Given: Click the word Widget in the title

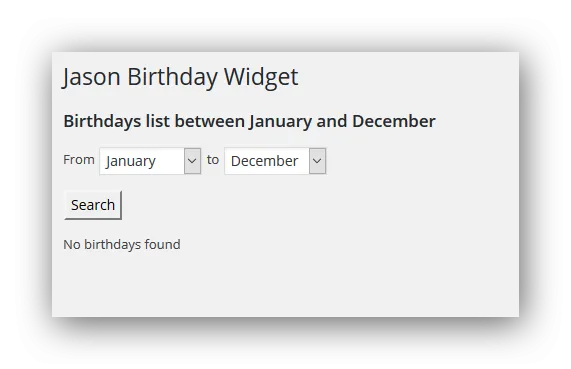Looking at the screenshot, I should click(x=261, y=77).
